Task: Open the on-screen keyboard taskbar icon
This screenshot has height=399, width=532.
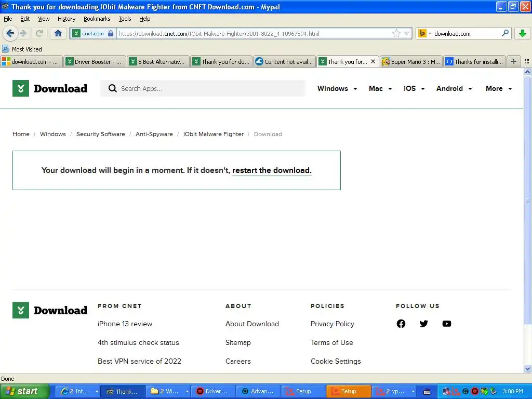Action: (x=427, y=392)
